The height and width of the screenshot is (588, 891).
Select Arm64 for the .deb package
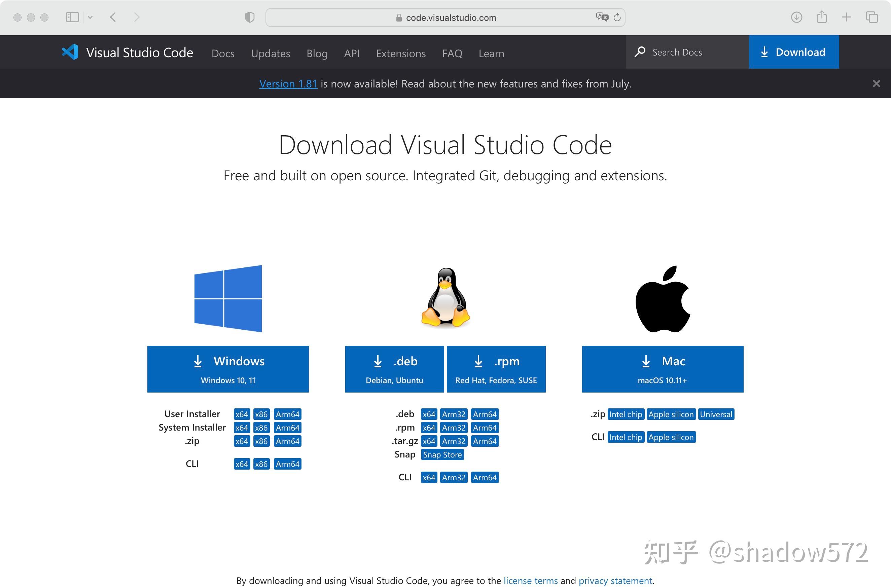pyautogui.click(x=485, y=414)
